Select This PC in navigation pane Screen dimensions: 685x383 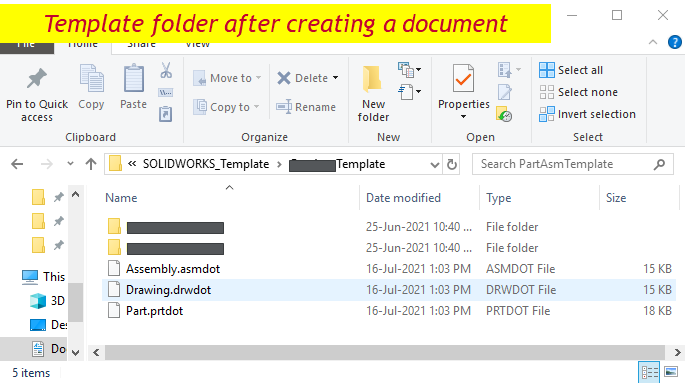pyautogui.click(x=44, y=277)
